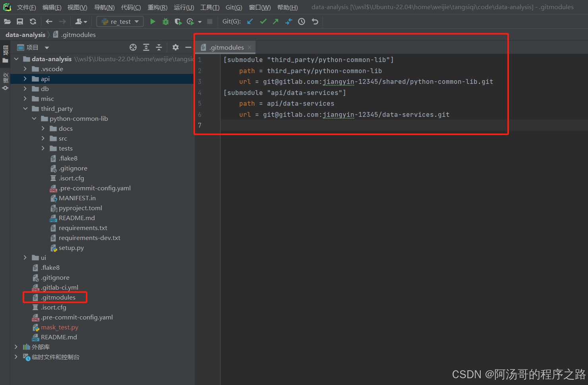Run the re_test configuration with the green play icon
The width and height of the screenshot is (588, 385).
[x=153, y=21]
